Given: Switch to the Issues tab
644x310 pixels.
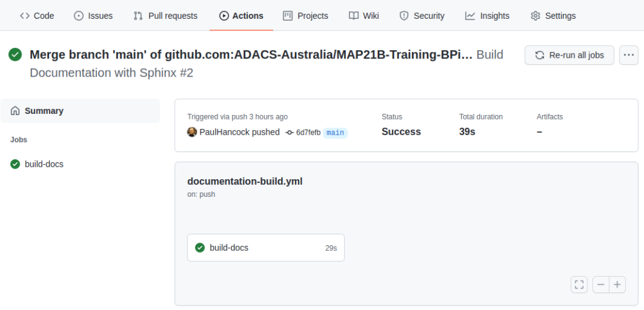Looking at the screenshot, I should tap(93, 16).
